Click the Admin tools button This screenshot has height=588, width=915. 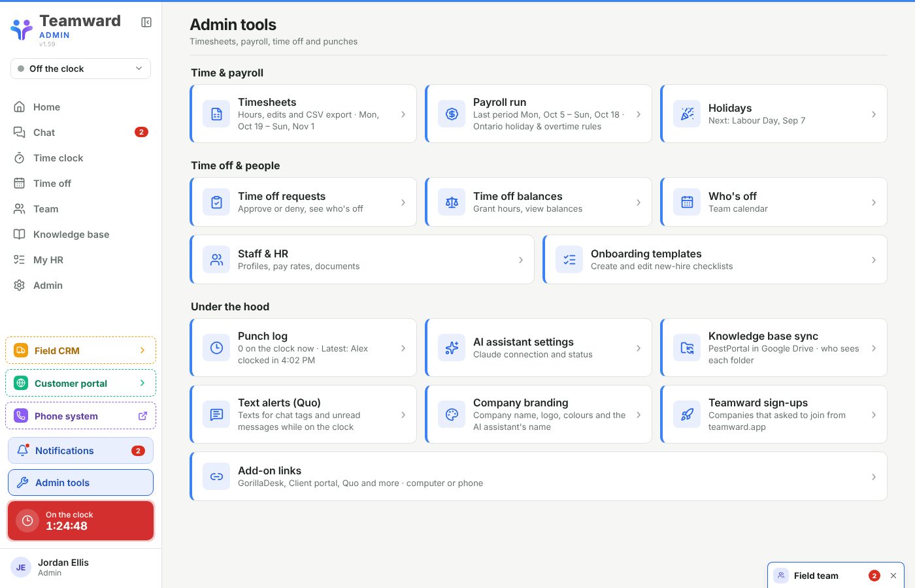click(80, 482)
